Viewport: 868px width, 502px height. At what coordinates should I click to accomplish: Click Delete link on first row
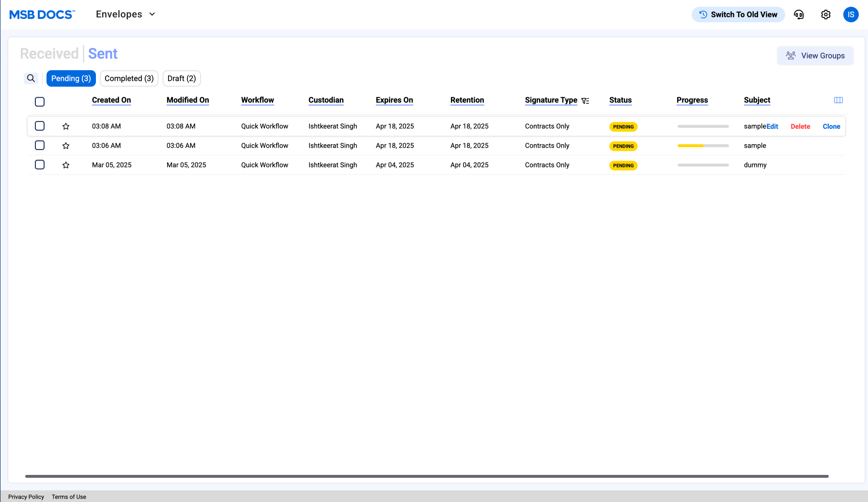pos(800,126)
